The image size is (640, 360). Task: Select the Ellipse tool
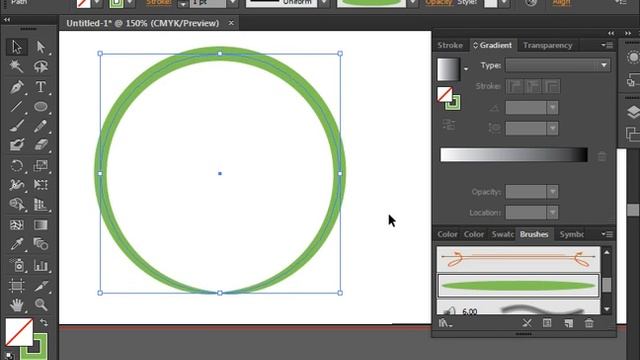[40, 107]
